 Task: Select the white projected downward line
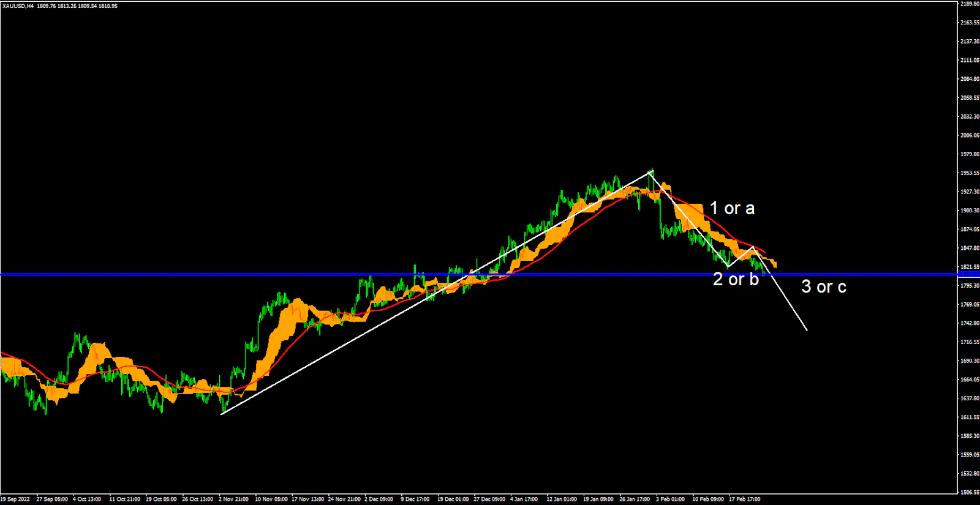pos(790,305)
